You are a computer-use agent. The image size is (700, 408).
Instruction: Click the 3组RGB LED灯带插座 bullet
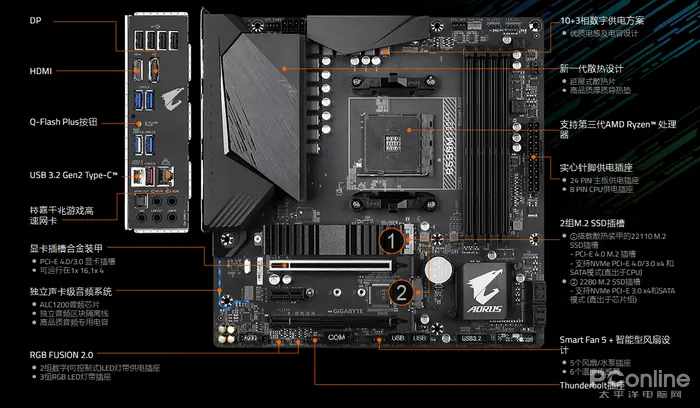pos(75,377)
